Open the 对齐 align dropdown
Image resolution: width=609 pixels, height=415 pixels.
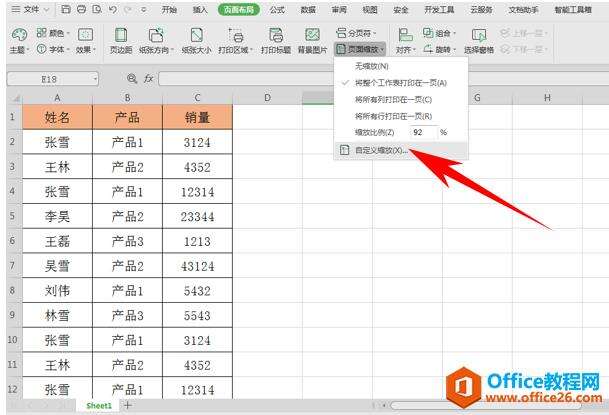pos(405,41)
